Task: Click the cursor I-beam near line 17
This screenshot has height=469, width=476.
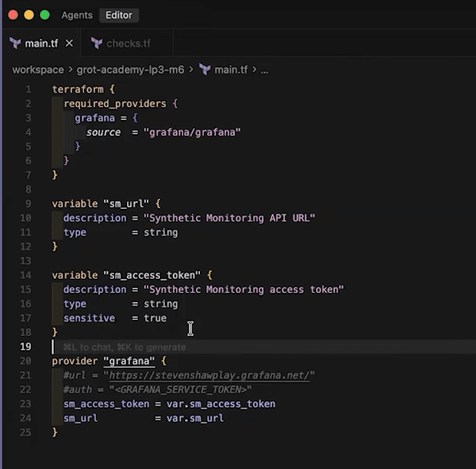Action: (191, 328)
